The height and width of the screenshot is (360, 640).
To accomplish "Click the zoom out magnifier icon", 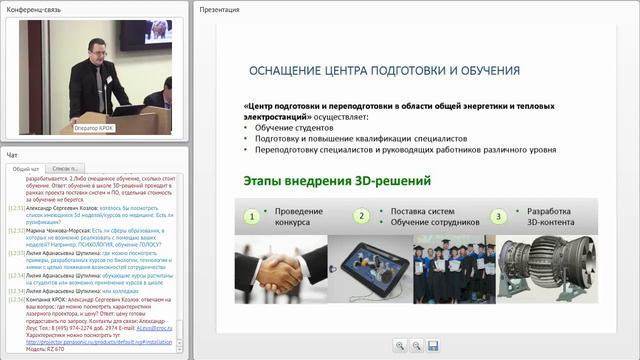I will [416, 346].
